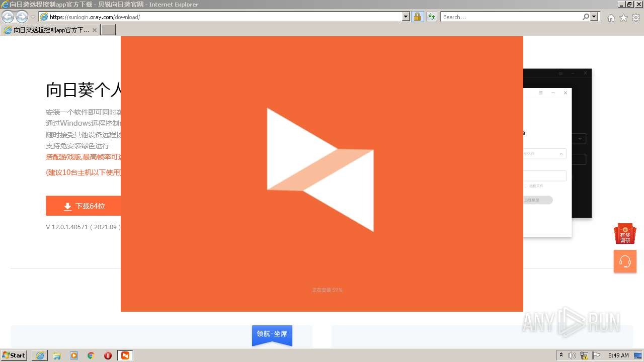
Task: Click the 正在安装 59% progress text
Action: [x=327, y=290]
